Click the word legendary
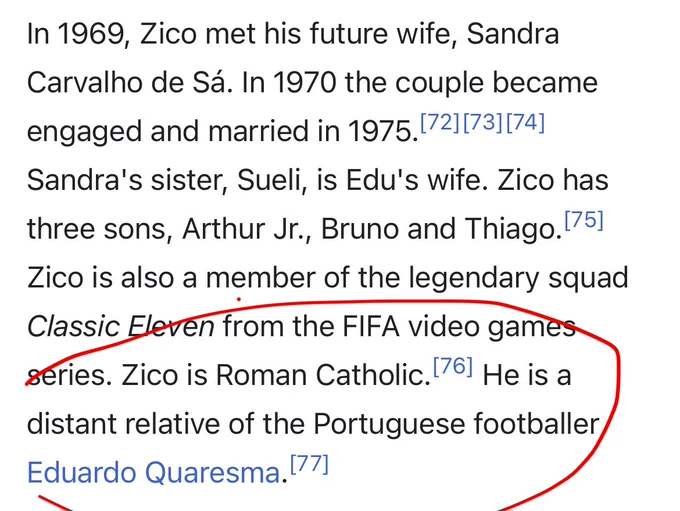This screenshot has height=511, width=680. (x=474, y=278)
